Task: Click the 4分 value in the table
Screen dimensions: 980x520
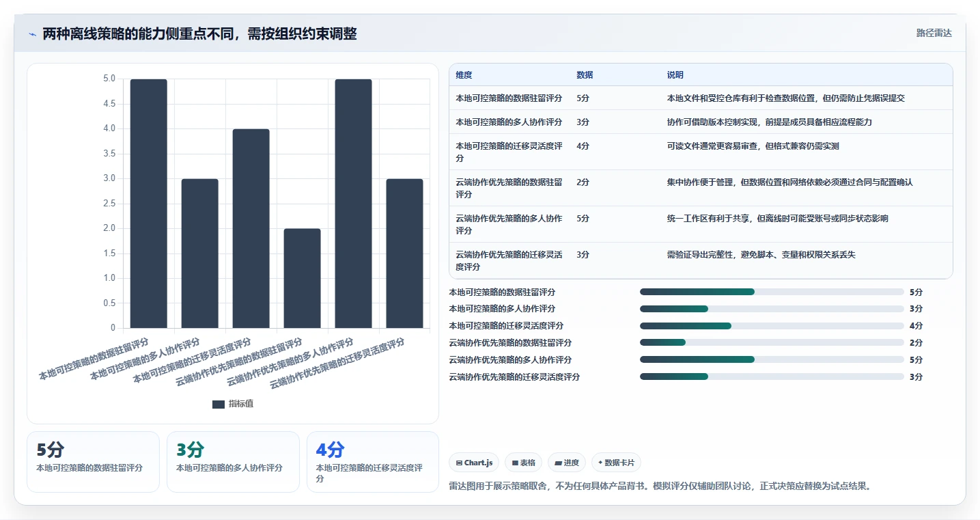Action: 583,146
